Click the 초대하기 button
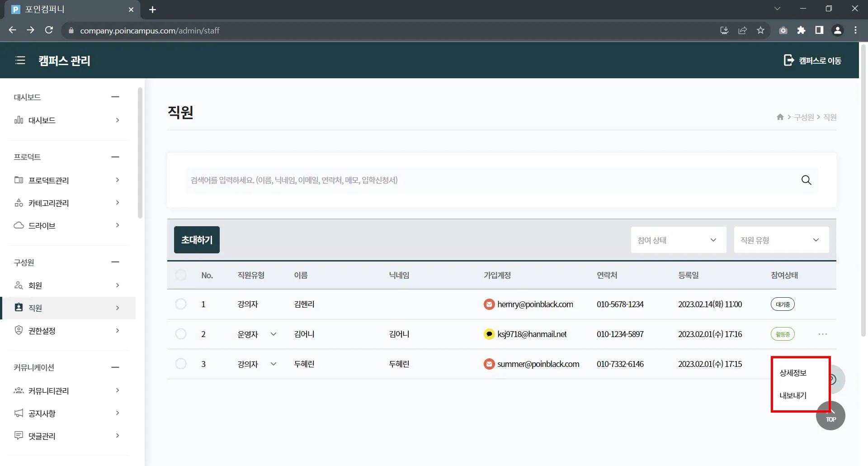The width and height of the screenshot is (868, 466). click(197, 240)
